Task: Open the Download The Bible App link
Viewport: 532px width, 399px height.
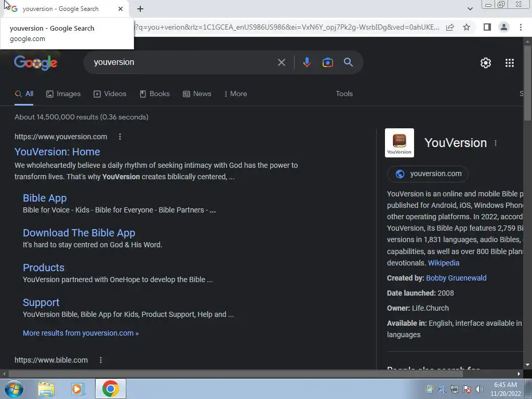Action: tap(79, 233)
